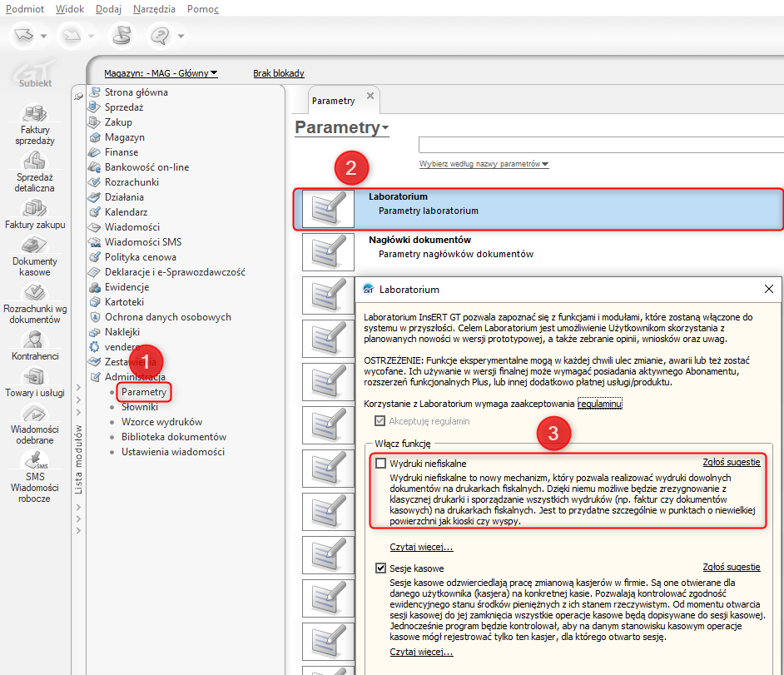Expand the Parametry heading dropdown
The width and height of the screenshot is (784, 675).
(385, 128)
